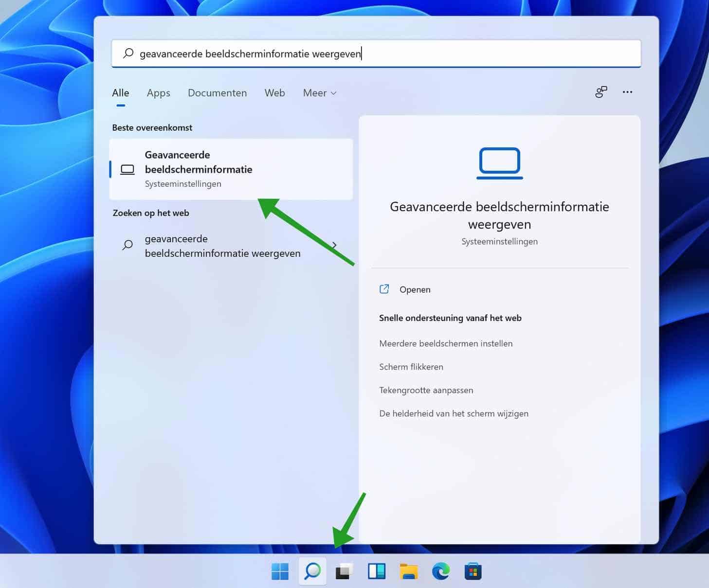The height and width of the screenshot is (588, 709).
Task: Open the Meerdere beeldschermen instellen link
Action: pyautogui.click(x=446, y=343)
